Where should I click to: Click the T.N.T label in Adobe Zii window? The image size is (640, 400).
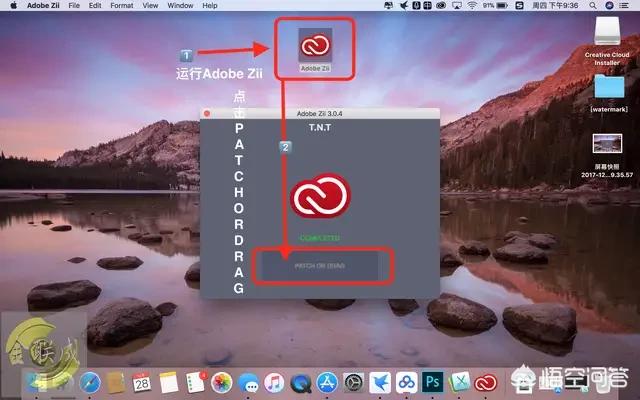[x=320, y=128]
